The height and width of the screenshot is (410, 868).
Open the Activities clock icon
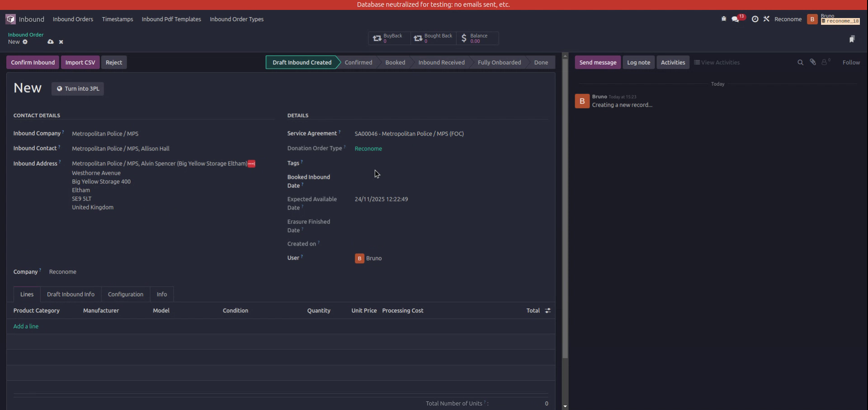tap(755, 19)
